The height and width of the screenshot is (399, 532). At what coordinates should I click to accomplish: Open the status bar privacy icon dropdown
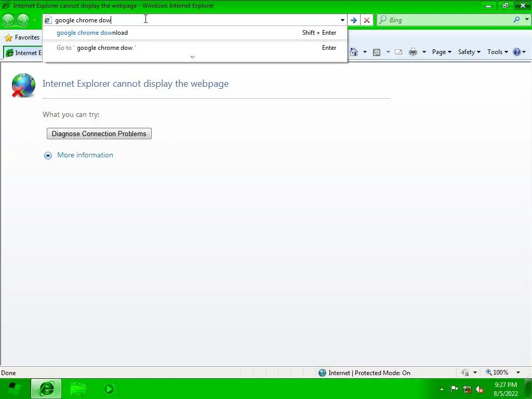(475, 373)
